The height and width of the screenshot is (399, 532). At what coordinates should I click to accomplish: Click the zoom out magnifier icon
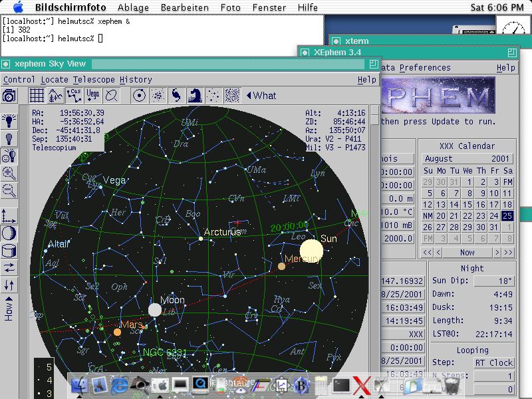point(9,191)
